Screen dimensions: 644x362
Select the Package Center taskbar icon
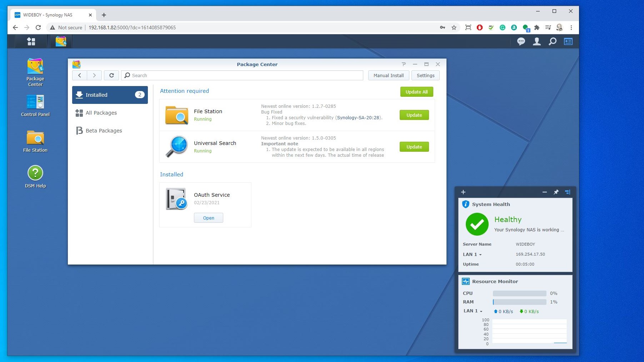point(61,41)
